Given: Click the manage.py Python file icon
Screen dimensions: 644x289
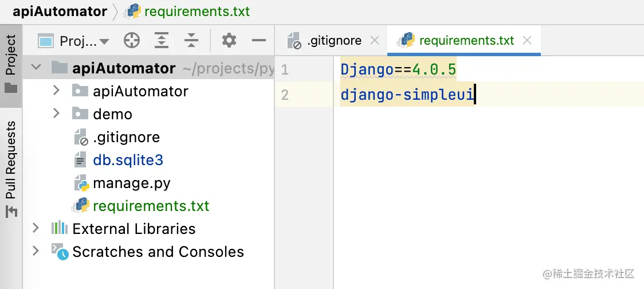Looking at the screenshot, I should (x=82, y=183).
